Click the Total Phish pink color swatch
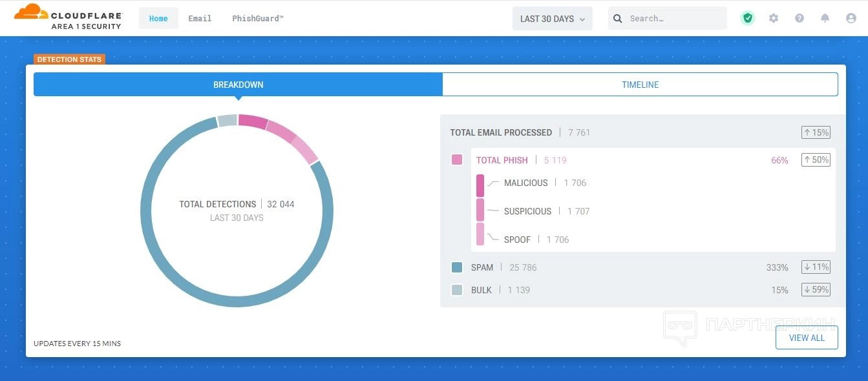Viewport: 868px width, 381px height. coord(457,160)
